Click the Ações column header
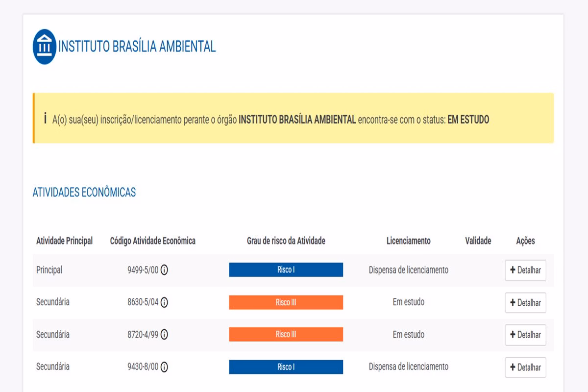 click(x=525, y=241)
